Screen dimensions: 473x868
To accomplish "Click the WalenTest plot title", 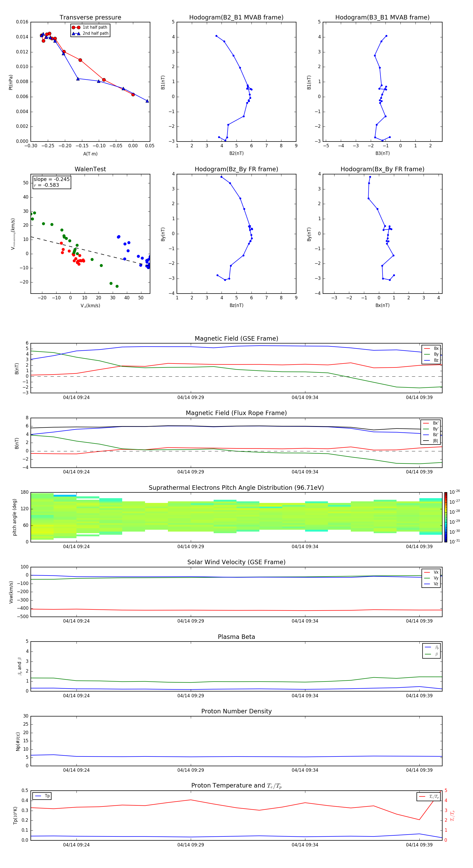I will (90, 169).
